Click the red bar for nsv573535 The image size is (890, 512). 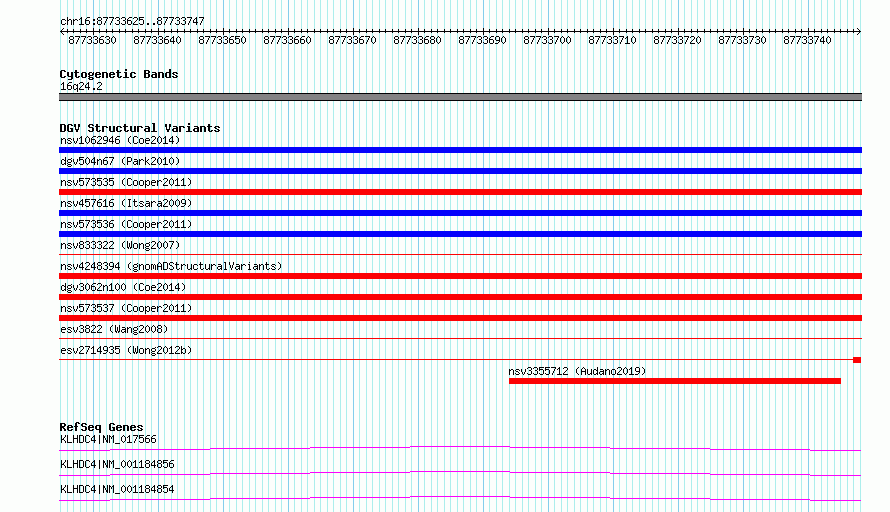point(460,192)
